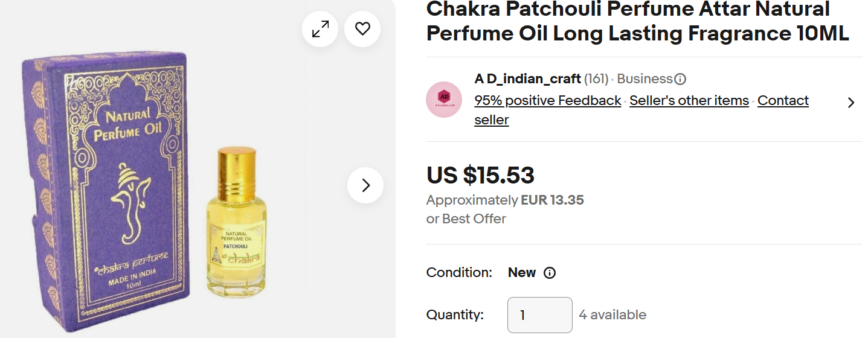This screenshot has width=868, height=338.
Task: Click the Approximately EUR 13.35 text
Action: tap(505, 200)
